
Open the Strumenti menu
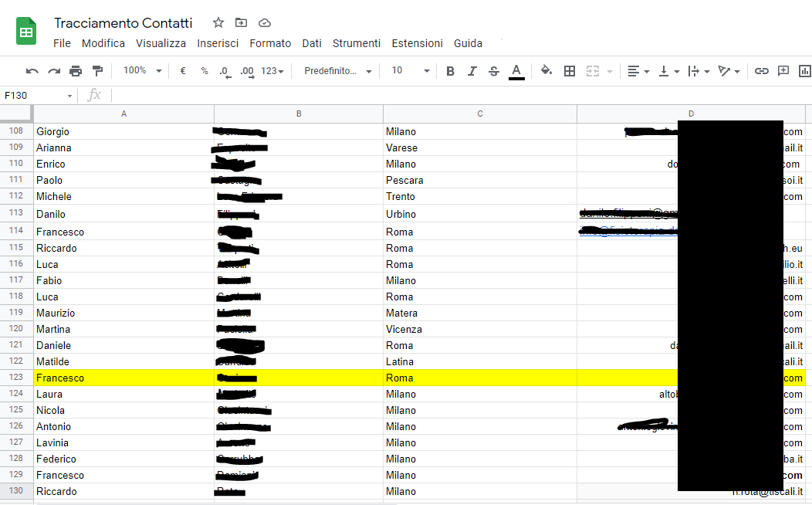tap(356, 43)
